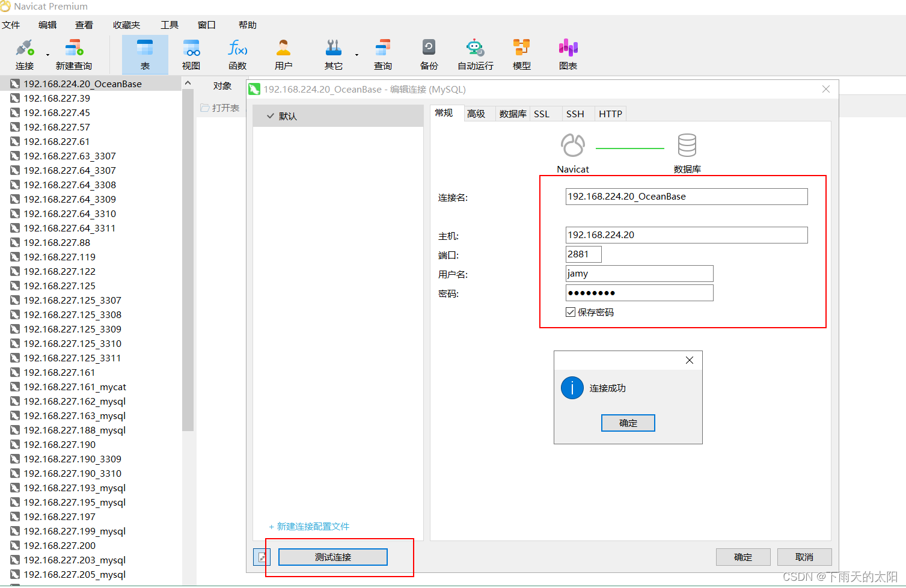This screenshot has width=906, height=588.
Task: Click the Navicat logo icon in the dialog
Action: click(x=572, y=145)
